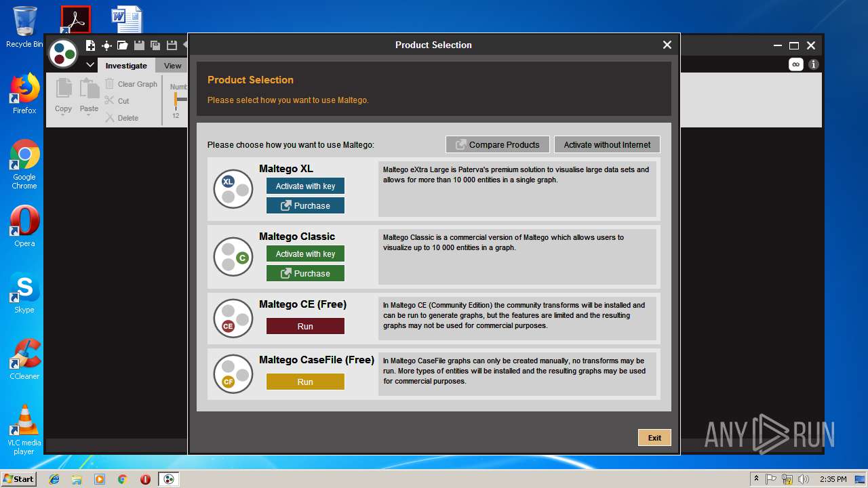Show hidden system tray icons

point(756,479)
